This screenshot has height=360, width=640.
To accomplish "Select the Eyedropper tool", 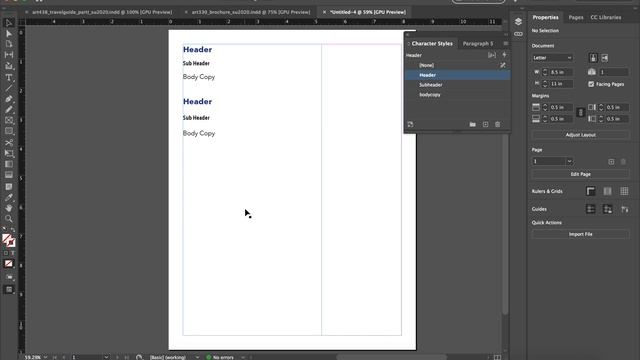I will point(9,197).
